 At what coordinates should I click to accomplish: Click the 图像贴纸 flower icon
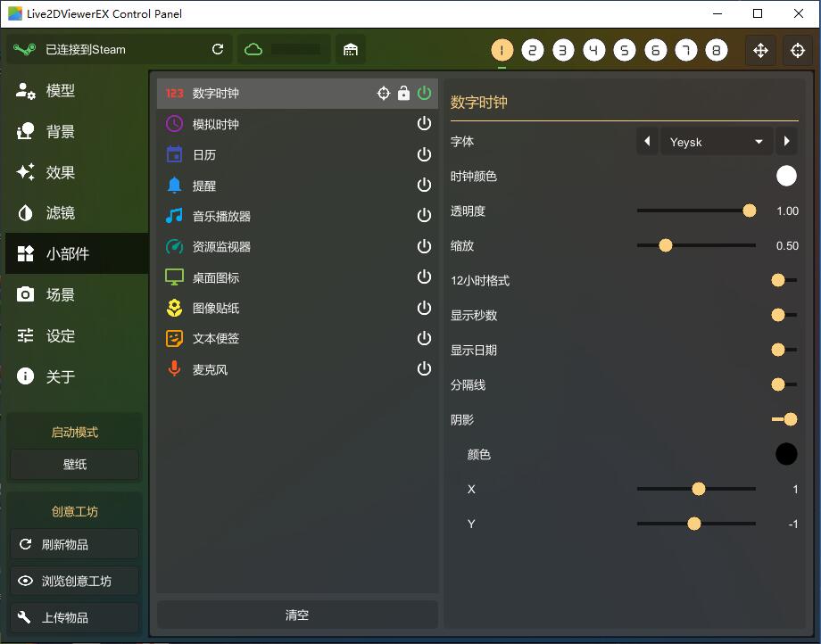pyautogui.click(x=174, y=308)
